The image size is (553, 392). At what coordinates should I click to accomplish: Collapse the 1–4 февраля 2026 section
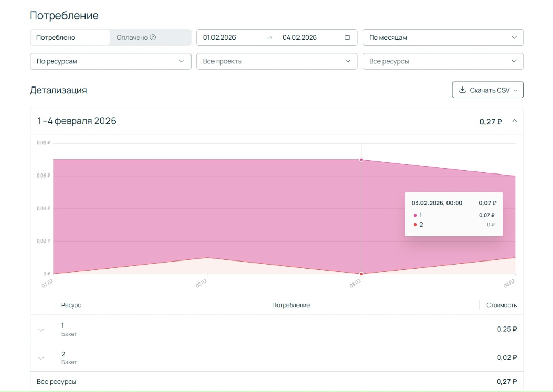point(515,121)
